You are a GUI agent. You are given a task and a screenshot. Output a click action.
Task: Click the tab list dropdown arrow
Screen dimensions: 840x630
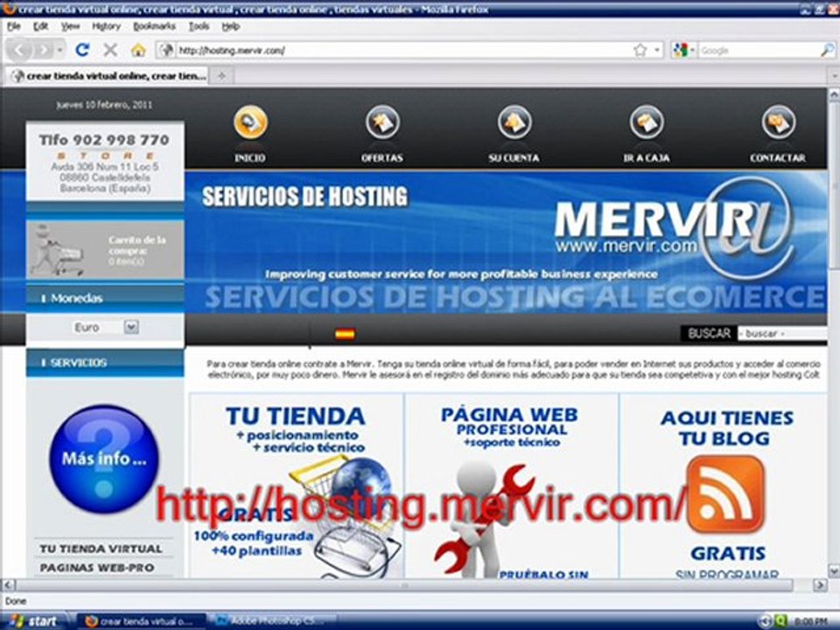[x=834, y=76]
